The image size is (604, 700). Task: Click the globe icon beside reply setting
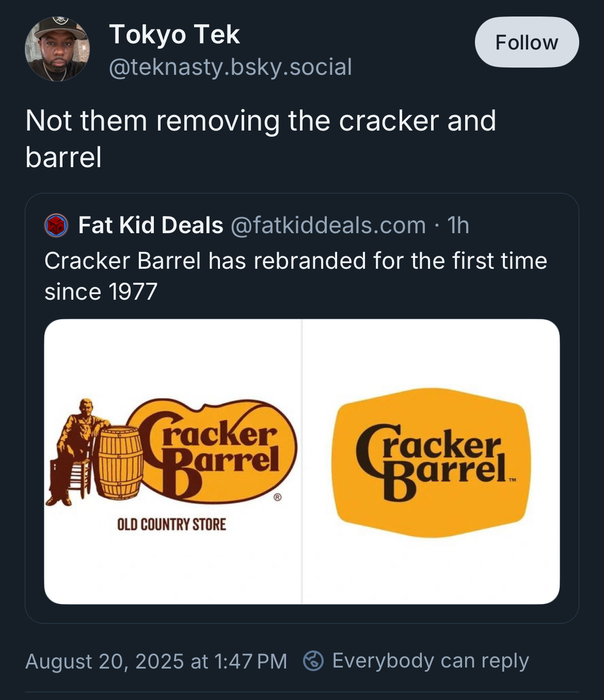tap(313, 661)
